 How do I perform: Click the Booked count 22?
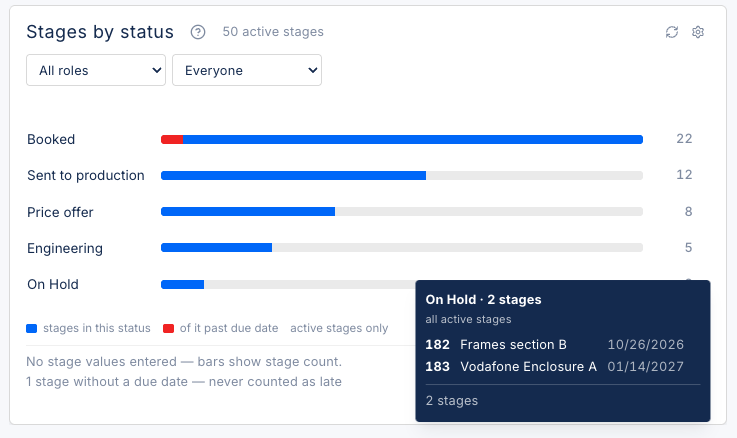pyautogui.click(x=684, y=139)
